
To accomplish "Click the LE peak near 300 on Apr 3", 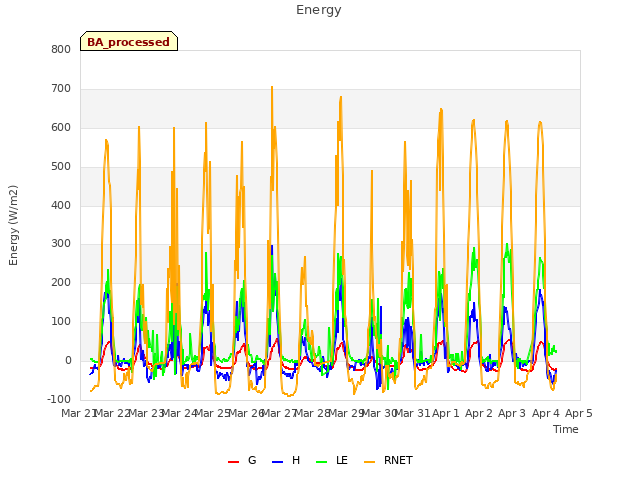I will click(x=507, y=244).
